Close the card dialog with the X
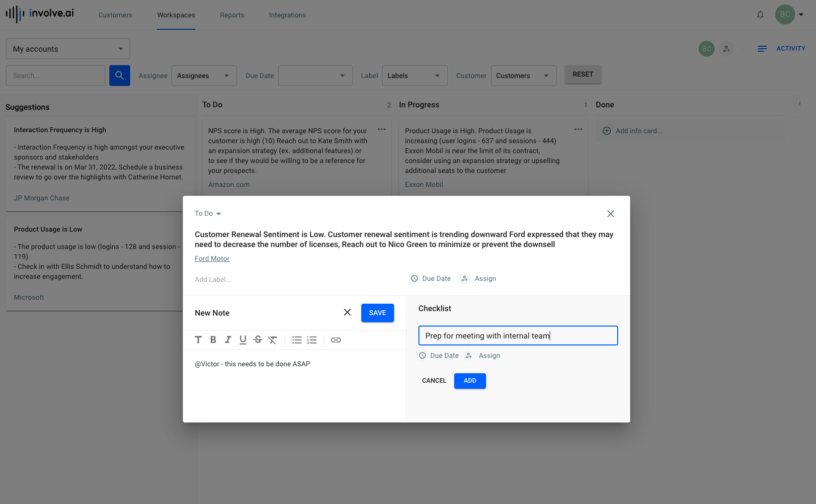This screenshot has height=504, width=816. click(611, 214)
